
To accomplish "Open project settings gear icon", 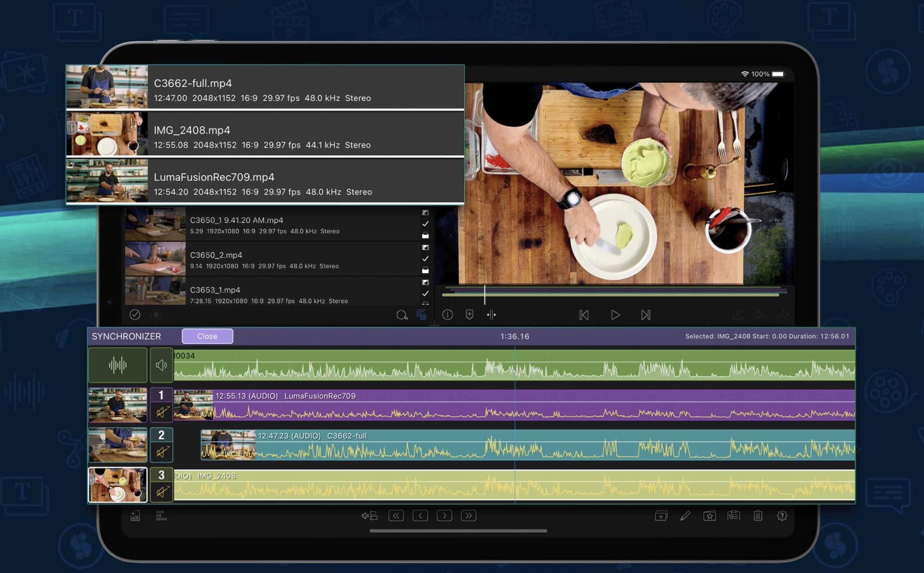I will pyautogui.click(x=782, y=516).
